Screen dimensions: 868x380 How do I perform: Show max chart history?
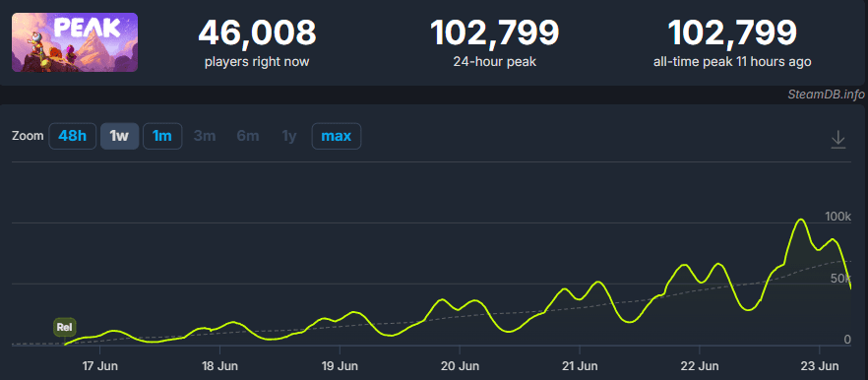[x=337, y=136]
